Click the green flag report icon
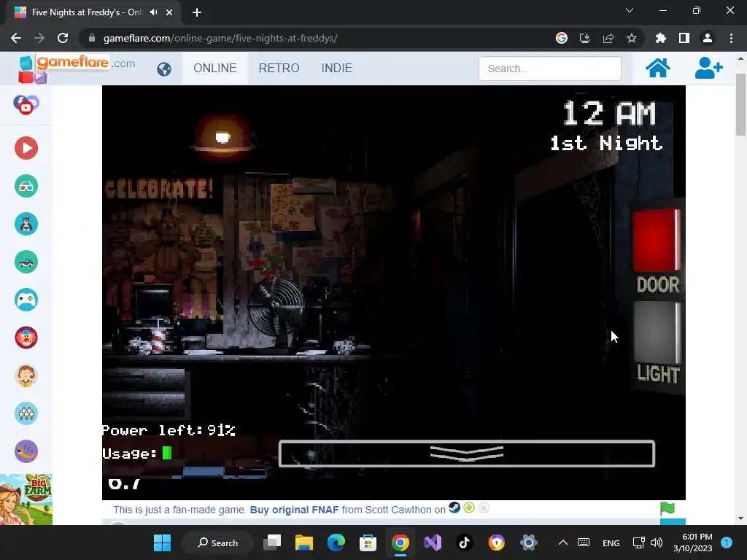This screenshot has width=747, height=560. 667,508
